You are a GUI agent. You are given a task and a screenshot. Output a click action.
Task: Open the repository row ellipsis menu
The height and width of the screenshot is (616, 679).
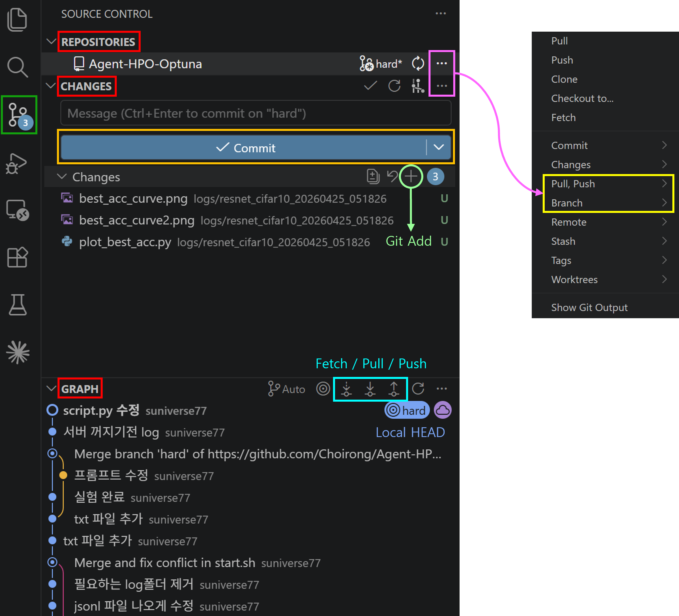click(x=441, y=63)
